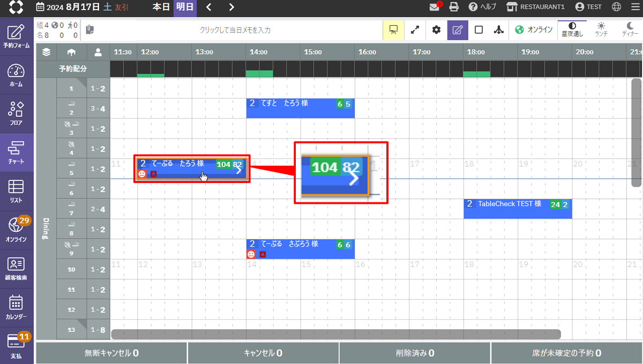Click the layers stack icon in chart header
Image resolution: width=643 pixels, height=364 pixels.
(x=47, y=52)
